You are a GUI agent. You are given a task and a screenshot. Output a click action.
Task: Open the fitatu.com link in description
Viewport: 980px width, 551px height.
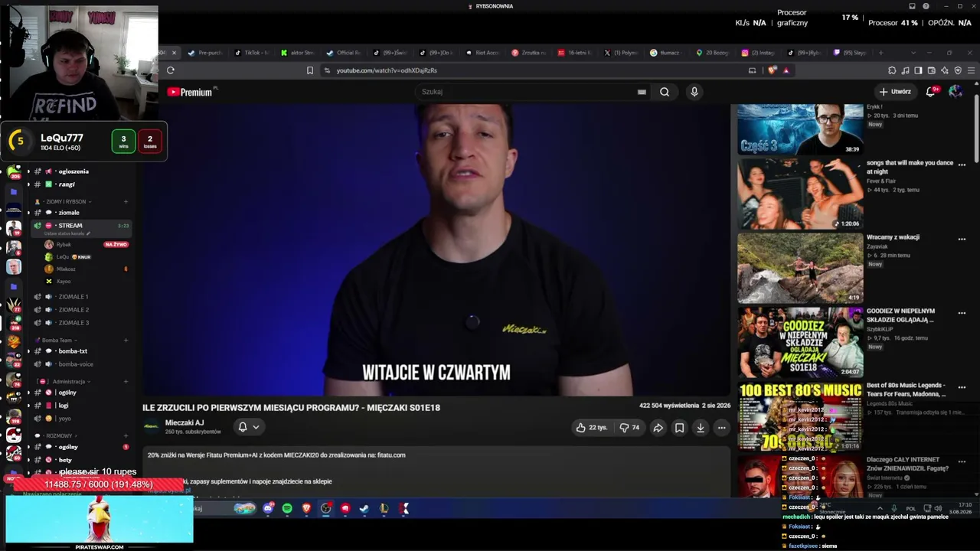point(391,455)
